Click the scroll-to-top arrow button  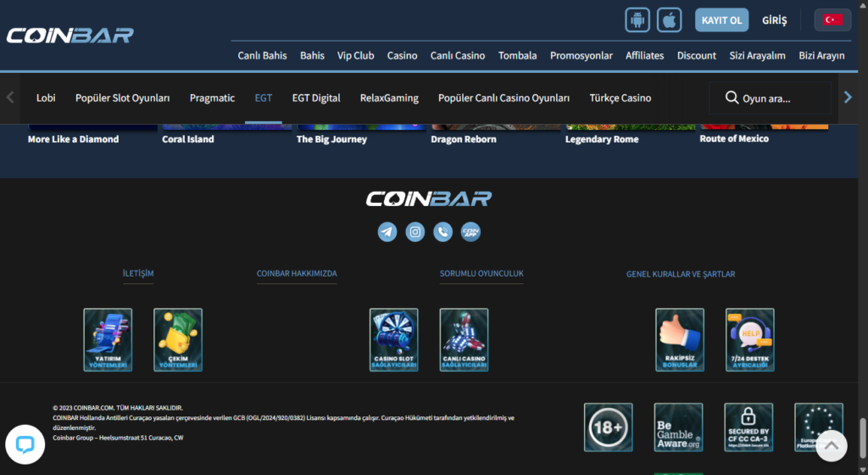831,445
